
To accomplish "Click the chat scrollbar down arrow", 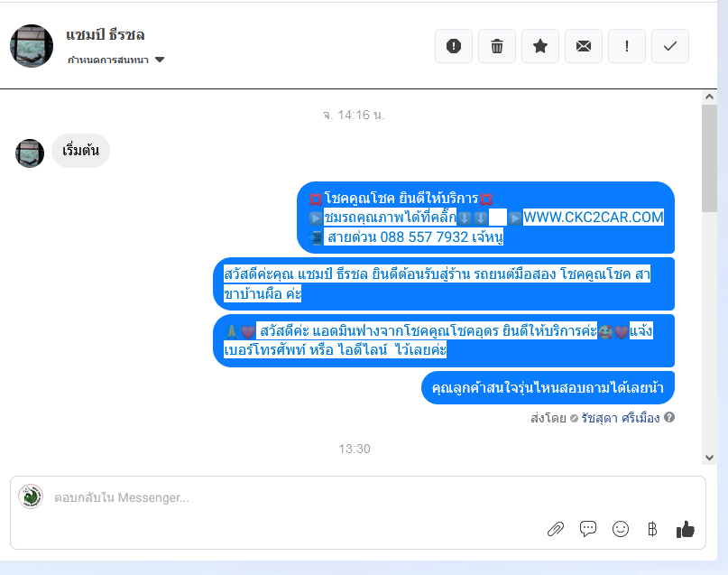I will coord(709,458).
